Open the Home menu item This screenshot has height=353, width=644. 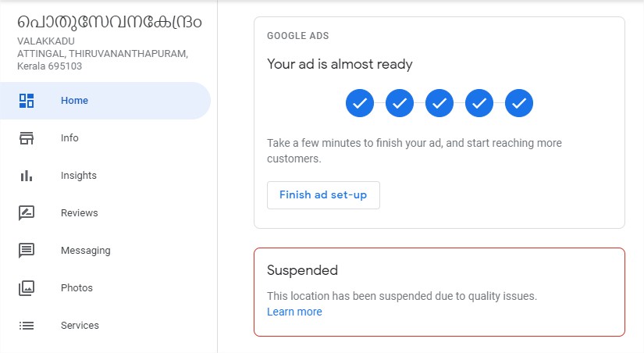tap(74, 101)
